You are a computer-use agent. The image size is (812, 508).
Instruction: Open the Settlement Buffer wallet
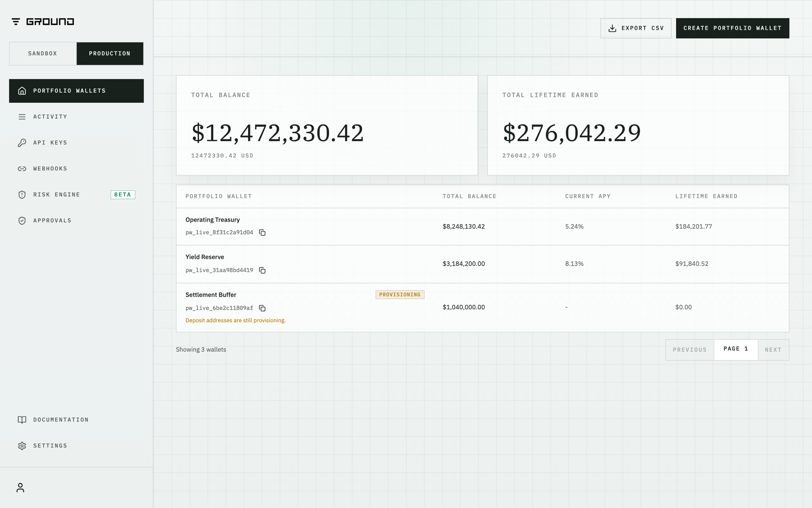pos(211,295)
